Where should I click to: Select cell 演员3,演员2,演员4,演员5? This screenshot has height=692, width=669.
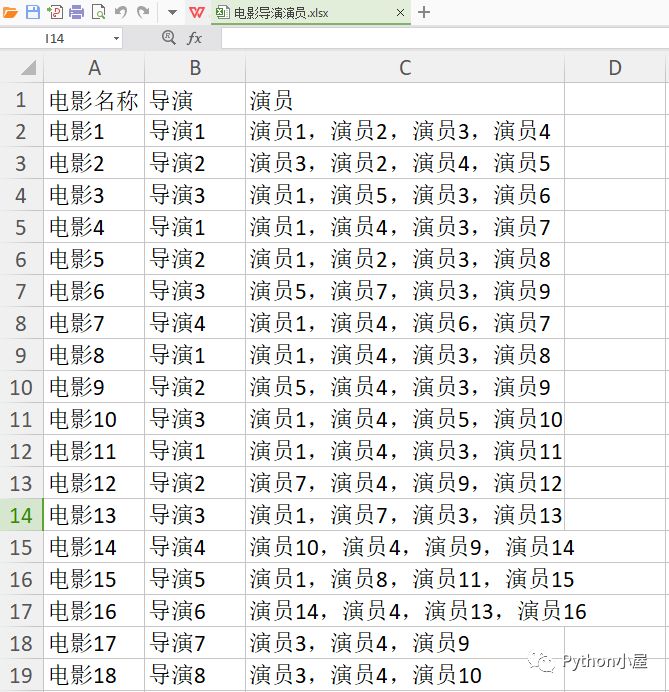click(405, 163)
